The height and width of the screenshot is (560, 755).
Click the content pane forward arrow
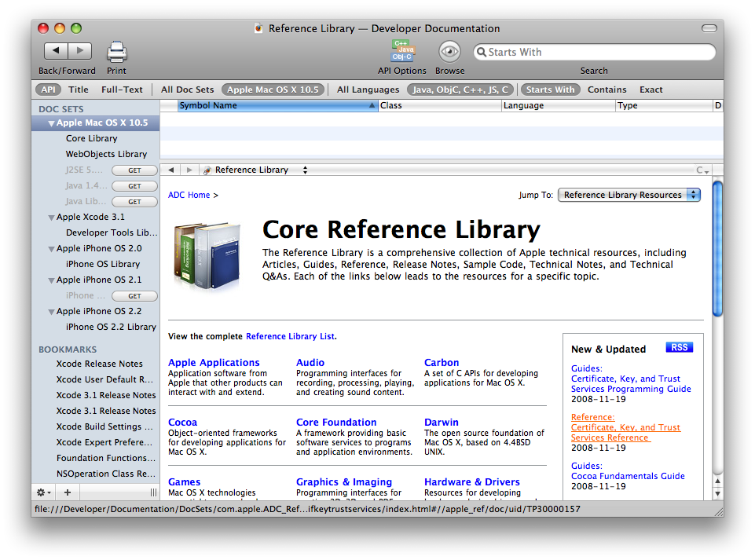click(189, 170)
